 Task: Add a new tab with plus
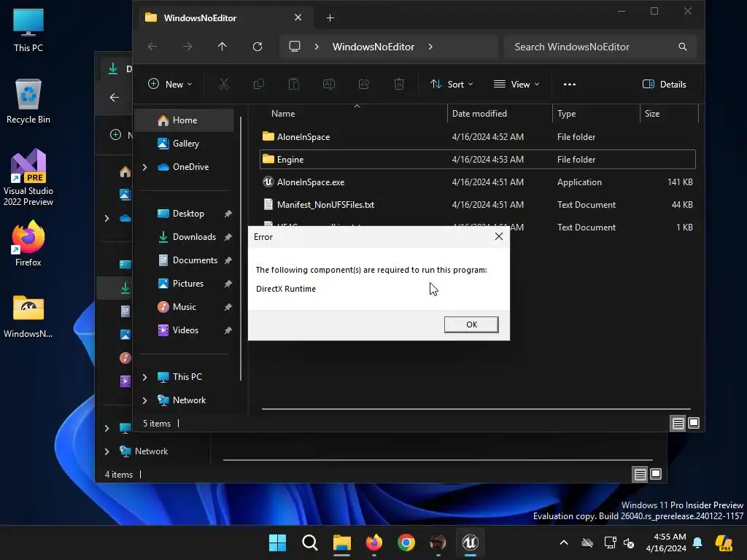coord(330,18)
